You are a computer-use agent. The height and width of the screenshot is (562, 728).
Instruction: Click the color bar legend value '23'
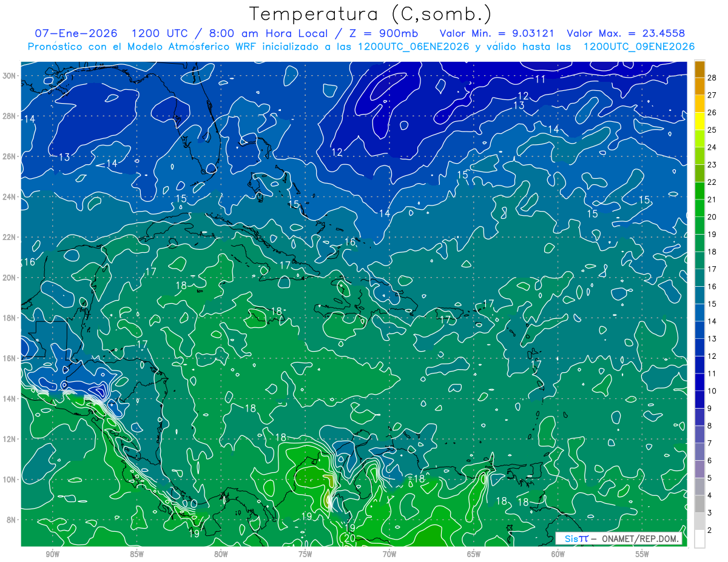(x=712, y=165)
